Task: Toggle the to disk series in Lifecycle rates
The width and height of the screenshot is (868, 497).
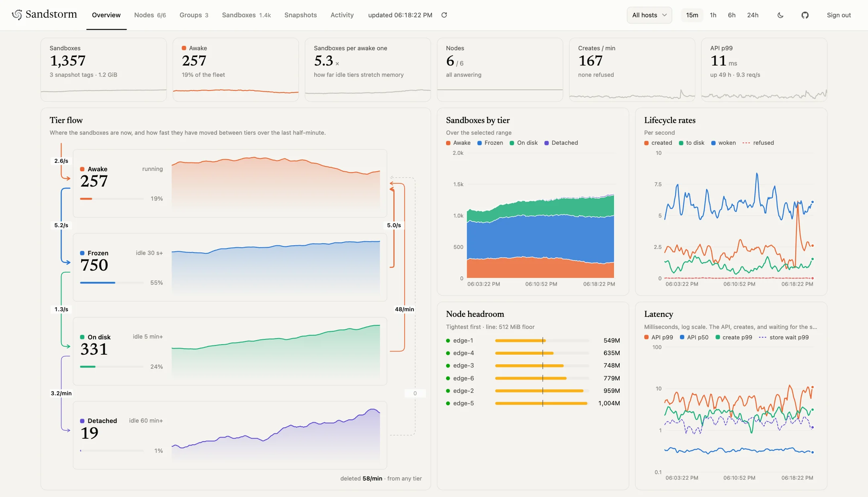Action: pyautogui.click(x=692, y=143)
